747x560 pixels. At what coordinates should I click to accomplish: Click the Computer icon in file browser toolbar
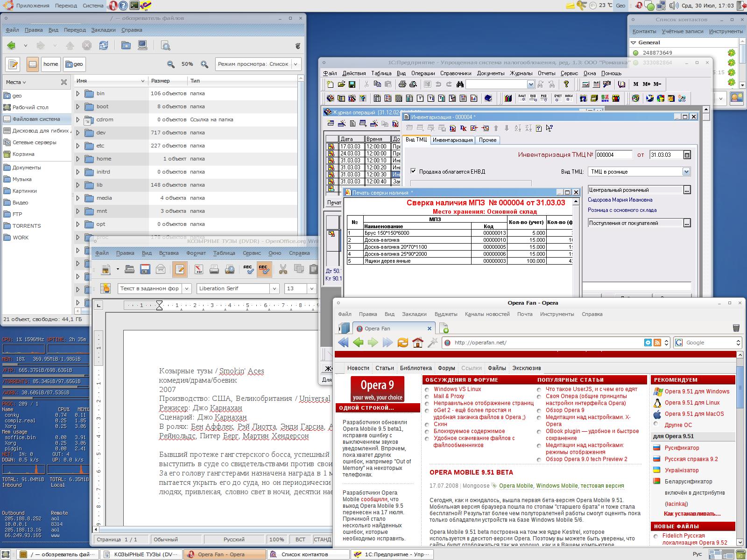[142, 45]
